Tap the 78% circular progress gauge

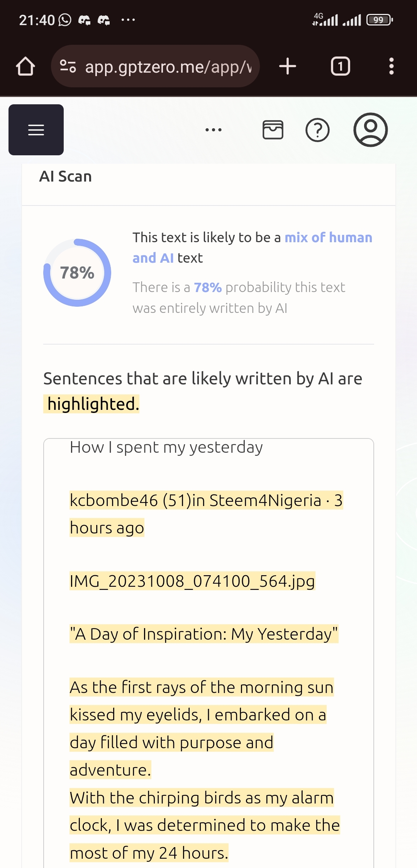(77, 273)
